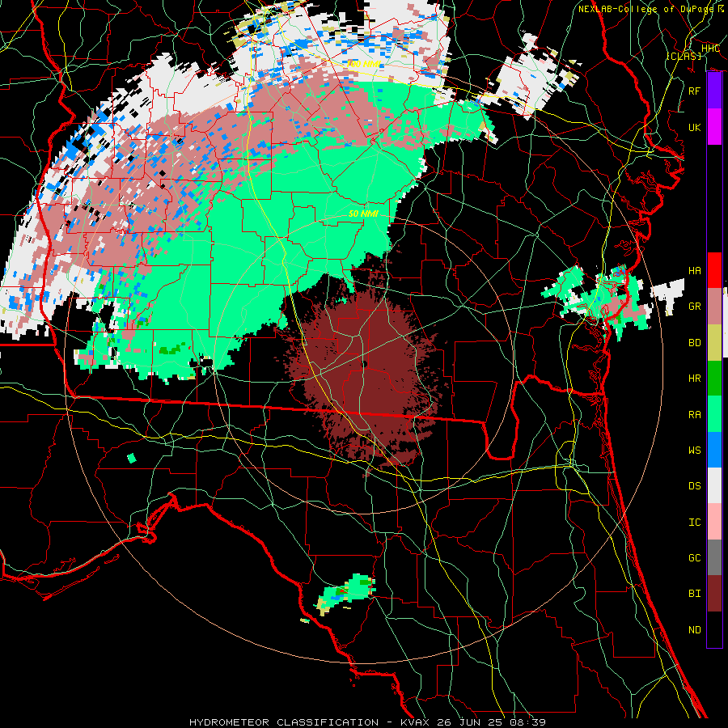Click the UK magenta legend swatch
Screen dimensions: 728x728
click(x=714, y=127)
